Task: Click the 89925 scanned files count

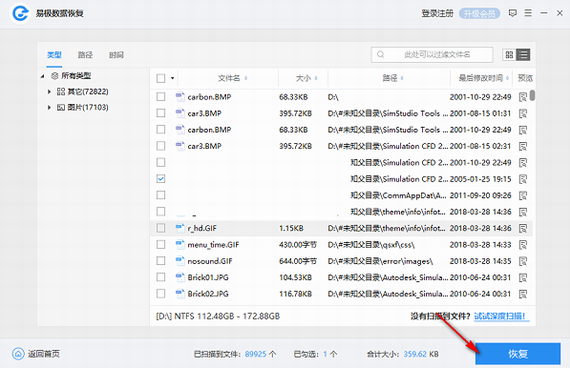Action: tap(256, 354)
